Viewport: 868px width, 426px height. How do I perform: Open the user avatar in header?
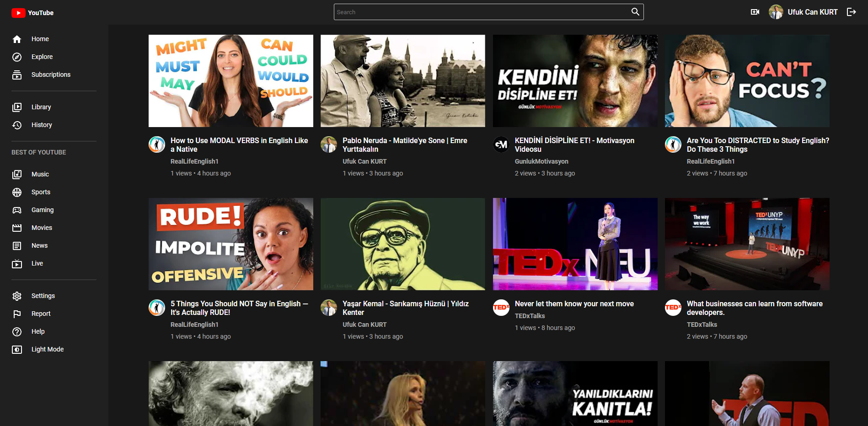point(776,12)
